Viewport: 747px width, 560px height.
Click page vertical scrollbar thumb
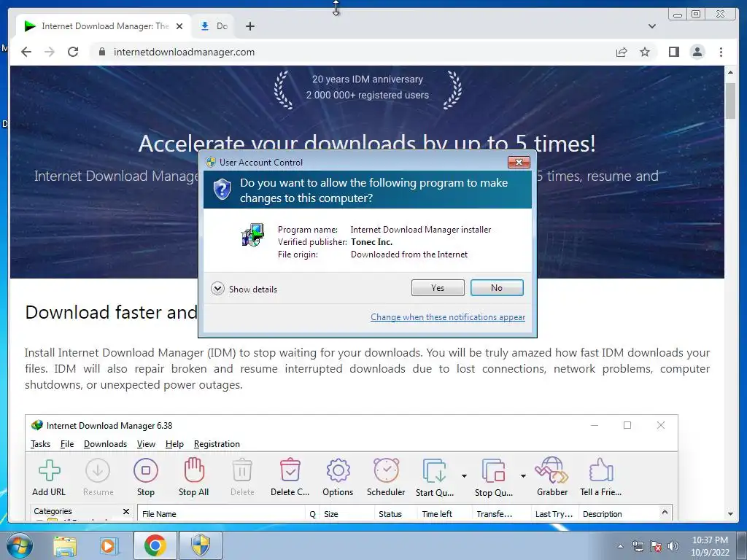730,101
